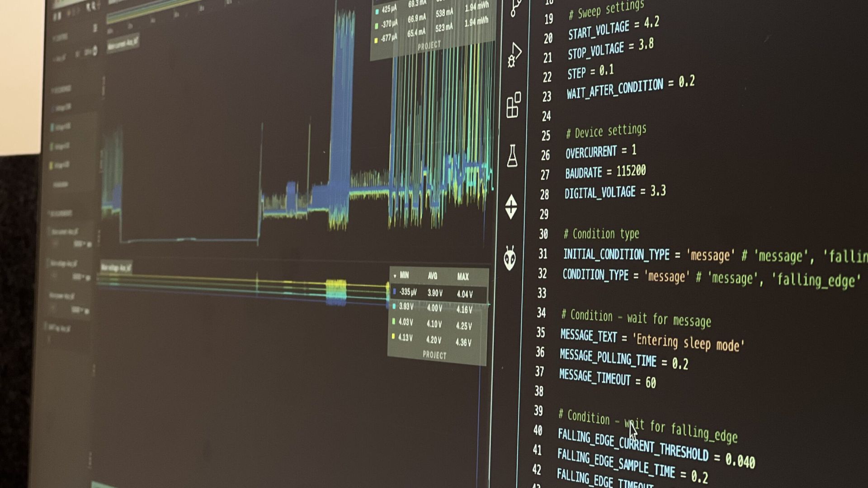Image resolution: width=868 pixels, height=488 pixels.
Task: Click the Main current graph title label
Action: pyautogui.click(x=123, y=45)
